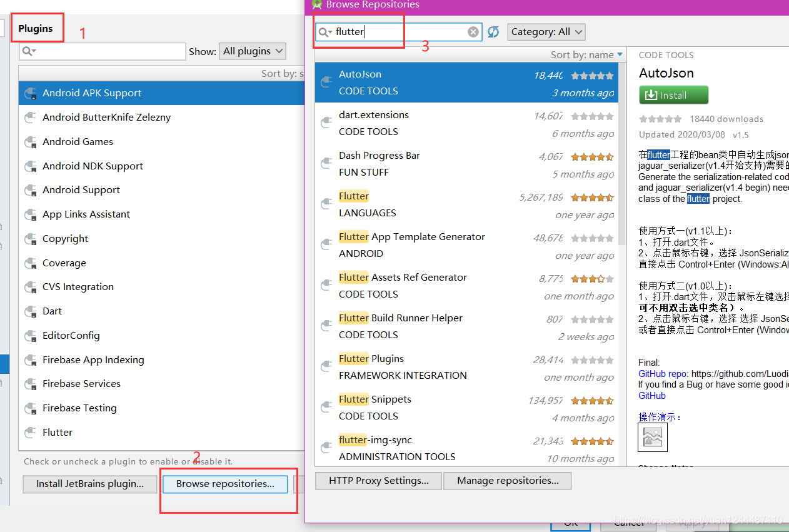Click plug icon beside Firebase Services
The image size is (789, 532).
[x=31, y=384]
